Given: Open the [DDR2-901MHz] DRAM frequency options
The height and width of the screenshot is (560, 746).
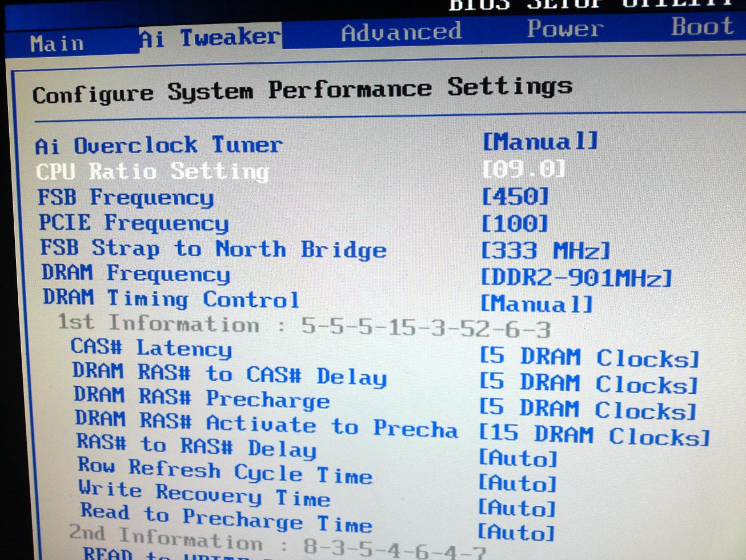Looking at the screenshot, I should [576, 278].
